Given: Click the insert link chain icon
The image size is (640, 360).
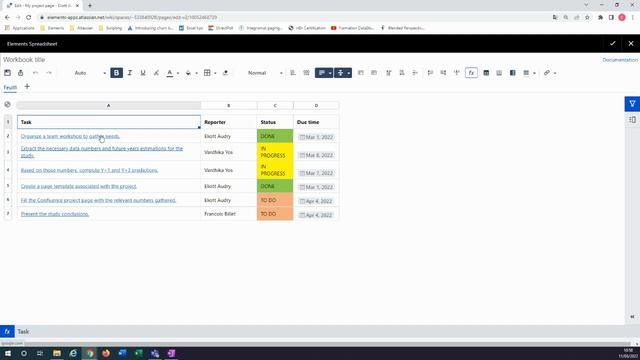Looking at the screenshot, I should 547,73.
